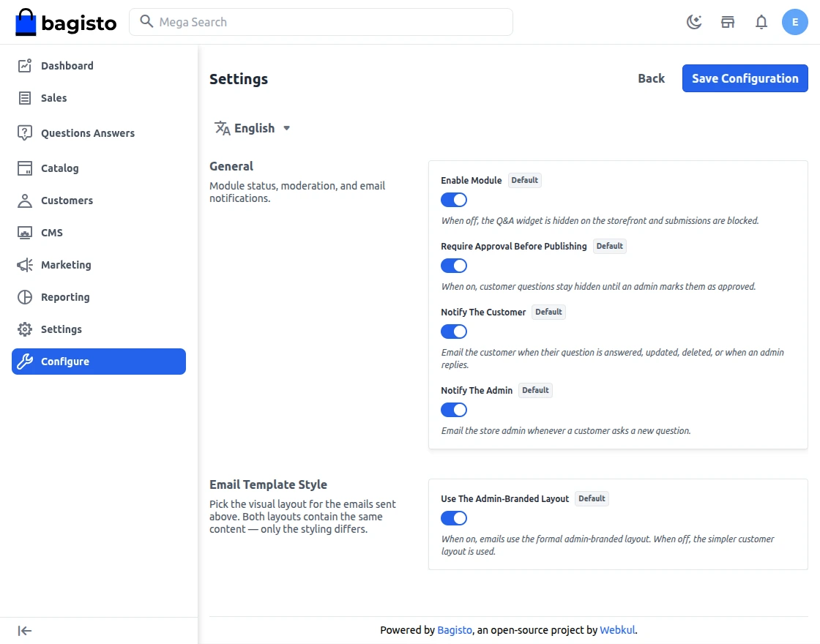Screen dimensions: 820x644
Task: Collapse the sidebar with the arrow icon
Action: (x=25, y=631)
